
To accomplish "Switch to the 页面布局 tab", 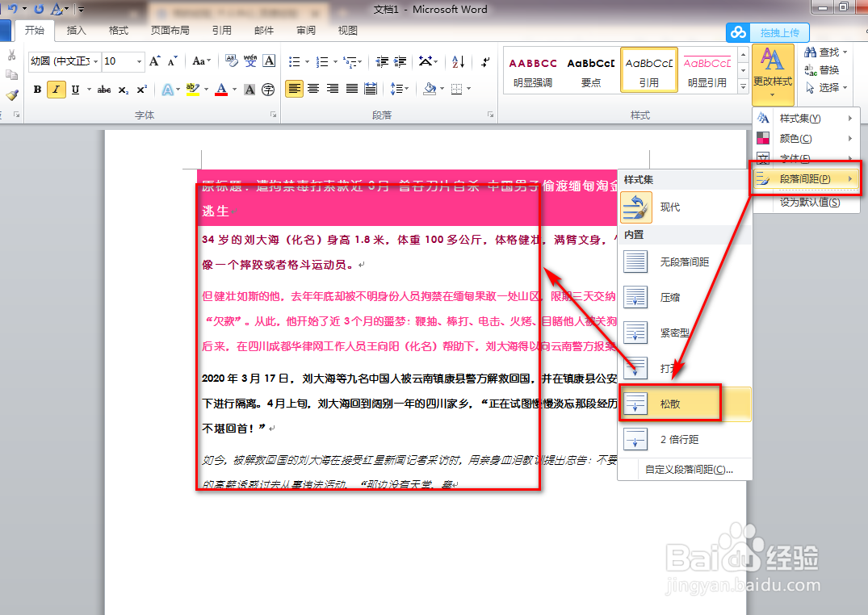I will [170, 31].
